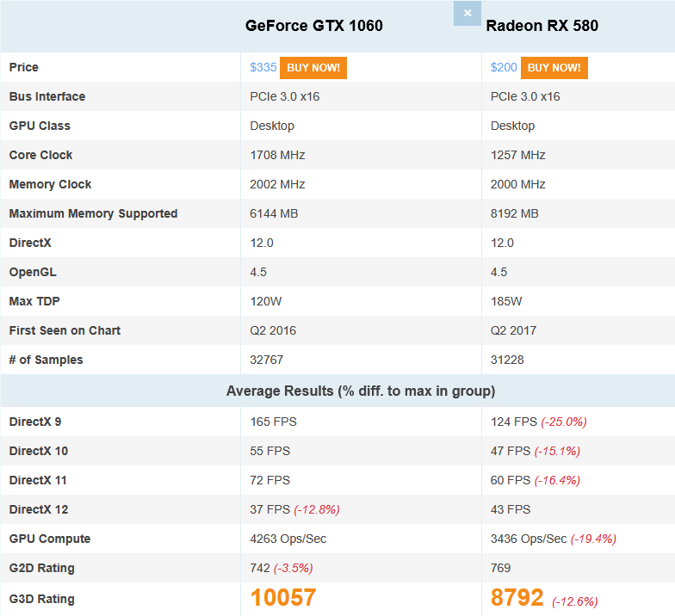675x616 pixels.
Task: Select the 43 FPS DirectX 12 result
Action: click(511, 509)
